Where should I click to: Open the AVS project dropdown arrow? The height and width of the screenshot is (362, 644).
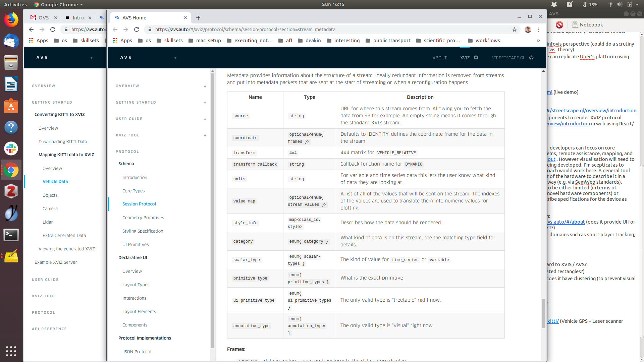click(x=175, y=58)
